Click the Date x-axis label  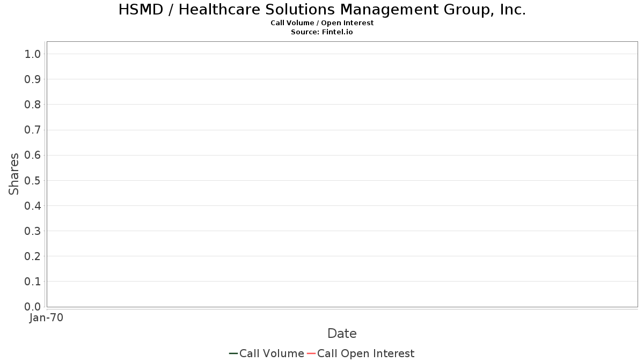click(x=342, y=334)
